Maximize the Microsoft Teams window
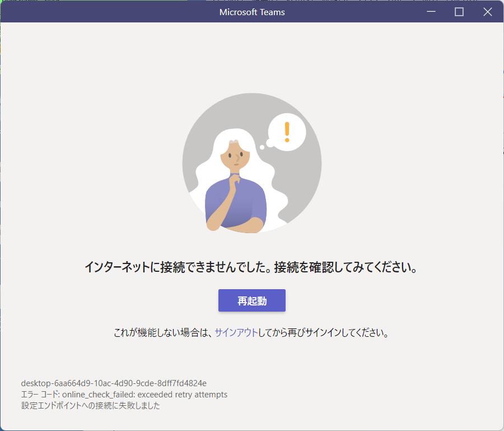The image size is (504, 431). [x=459, y=12]
